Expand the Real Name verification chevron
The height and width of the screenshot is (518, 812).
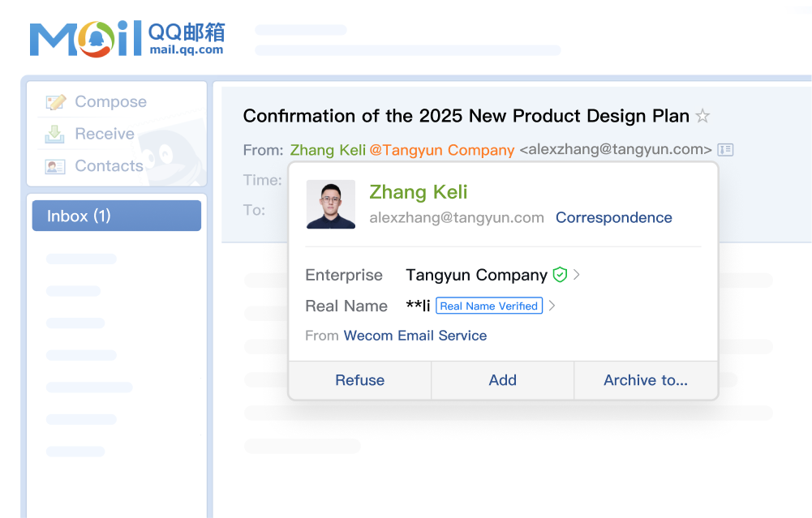click(552, 306)
